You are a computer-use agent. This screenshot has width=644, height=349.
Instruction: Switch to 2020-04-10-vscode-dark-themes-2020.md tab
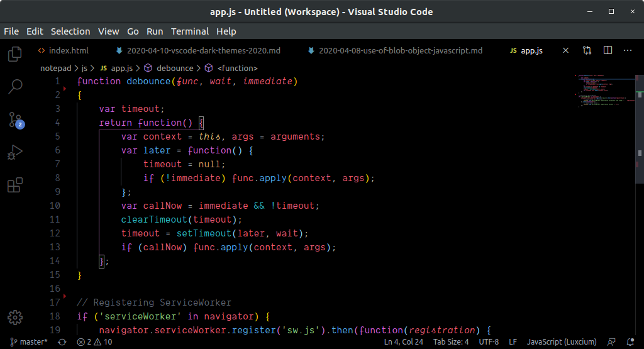click(x=199, y=50)
